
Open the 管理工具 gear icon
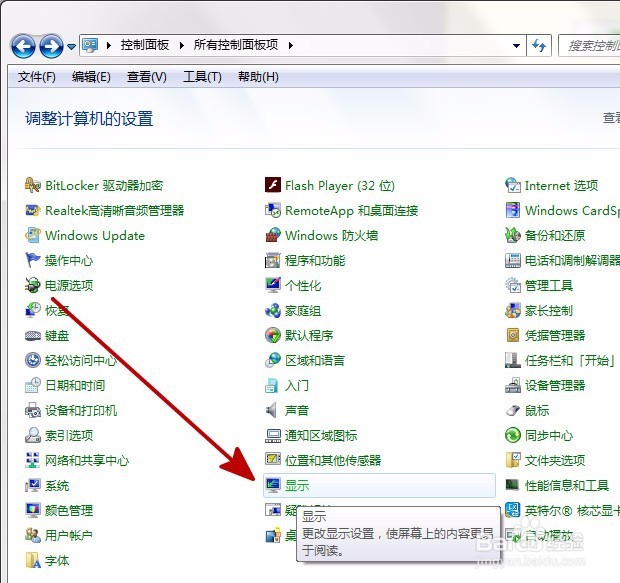tap(513, 285)
